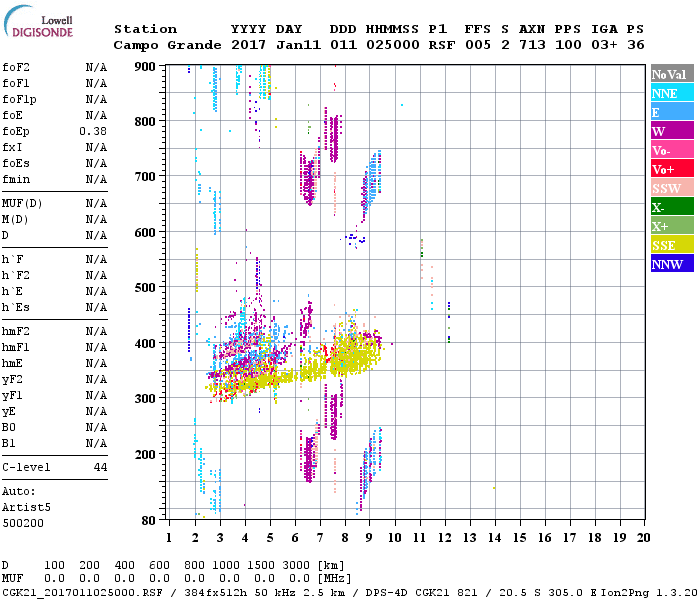Screen dimensions: 700x600
Task: Pick the E light-blue legend swatch
Action: click(669, 112)
